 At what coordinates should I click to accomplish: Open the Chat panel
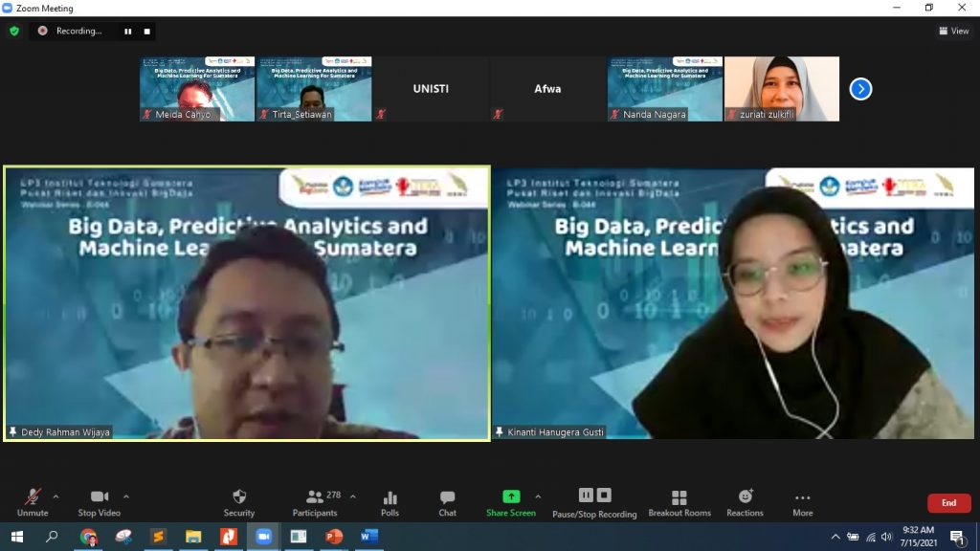[x=448, y=503]
